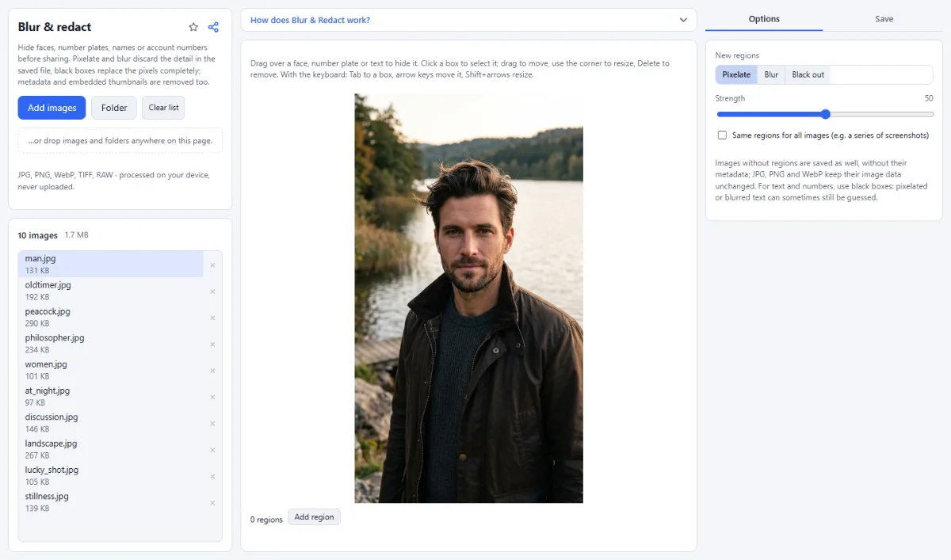Select lucky_shot.jpg in the image list

tap(111, 475)
